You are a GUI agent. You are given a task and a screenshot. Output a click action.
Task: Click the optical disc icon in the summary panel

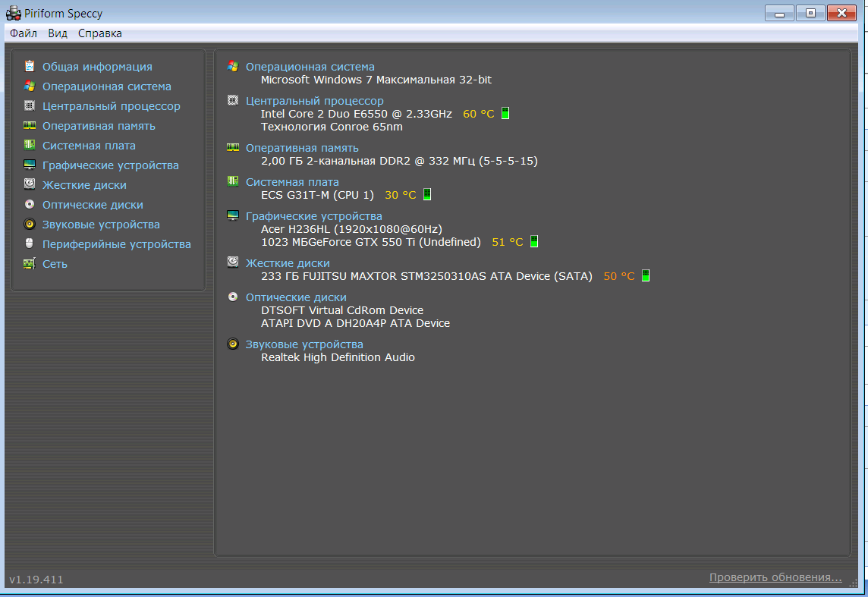pyautogui.click(x=233, y=297)
